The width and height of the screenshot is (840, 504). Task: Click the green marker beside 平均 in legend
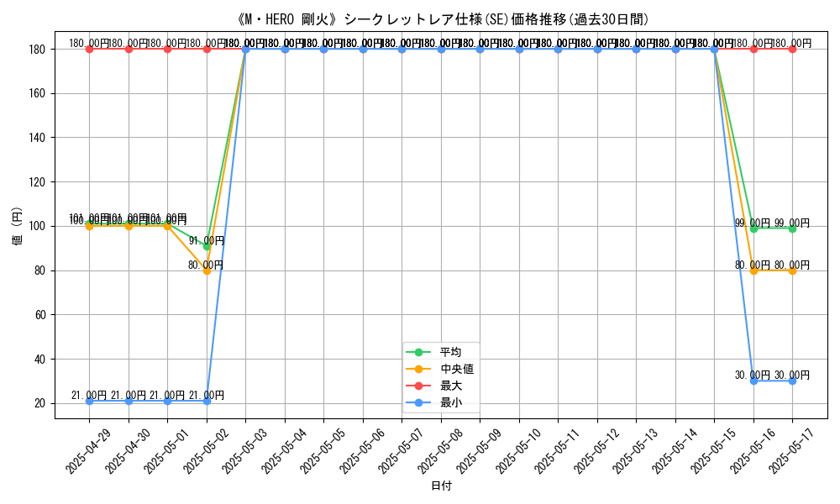point(419,352)
